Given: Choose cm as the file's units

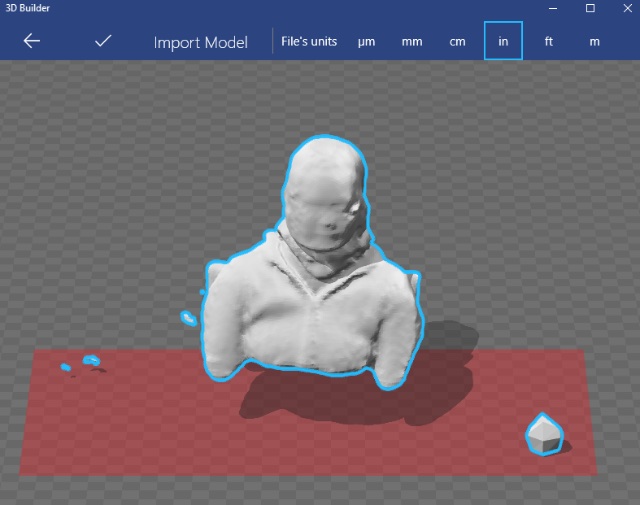Looking at the screenshot, I should tap(458, 42).
